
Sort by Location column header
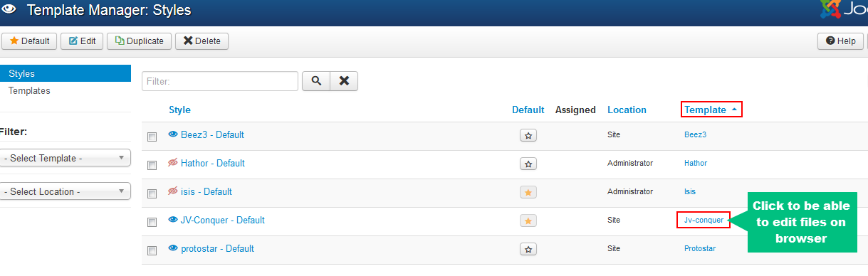point(627,110)
